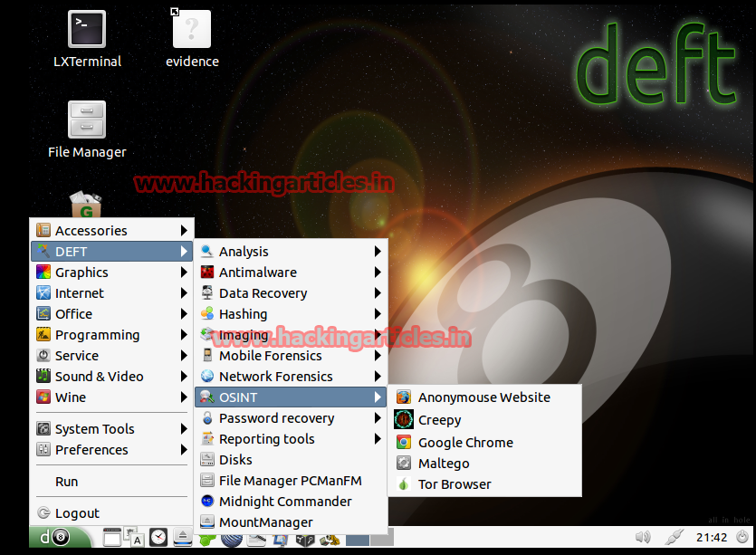Launch Maltego via its icon

pos(404,463)
